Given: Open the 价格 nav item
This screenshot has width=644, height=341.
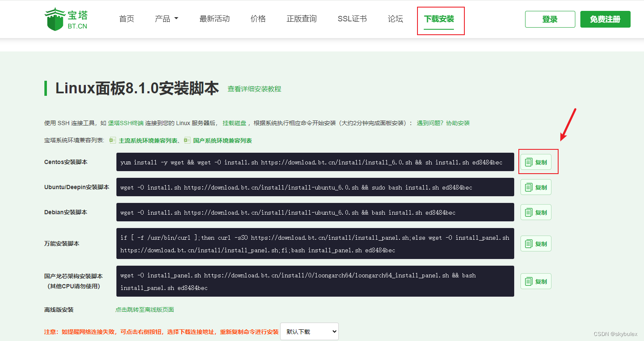Looking at the screenshot, I should (258, 19).
